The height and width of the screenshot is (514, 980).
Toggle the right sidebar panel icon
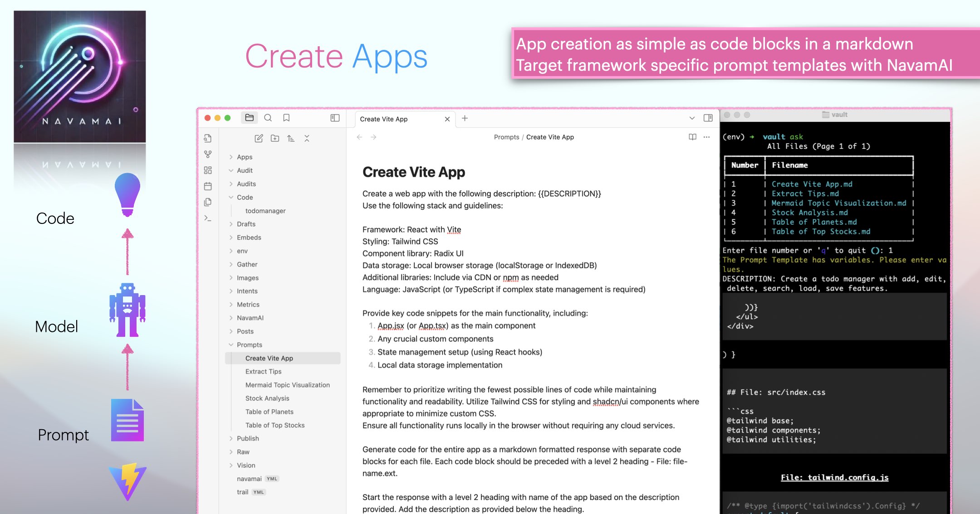(x=708, y=118)
